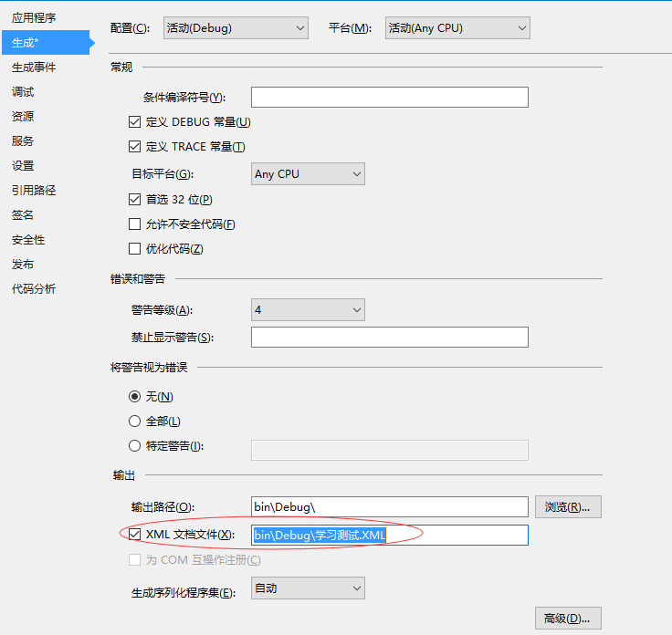The image size is (672, 635).
Task: Click the 条件编译符号 input field
Action: [x=390, y=98]
